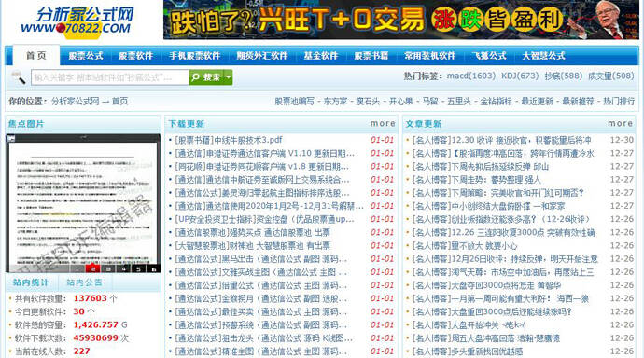Click the software count value 137603
The image size is (644, 358).
coord(90,298)
